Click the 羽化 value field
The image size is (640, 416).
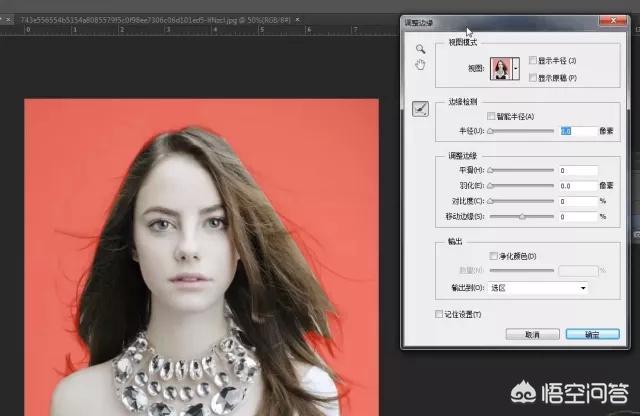(578, 186)
